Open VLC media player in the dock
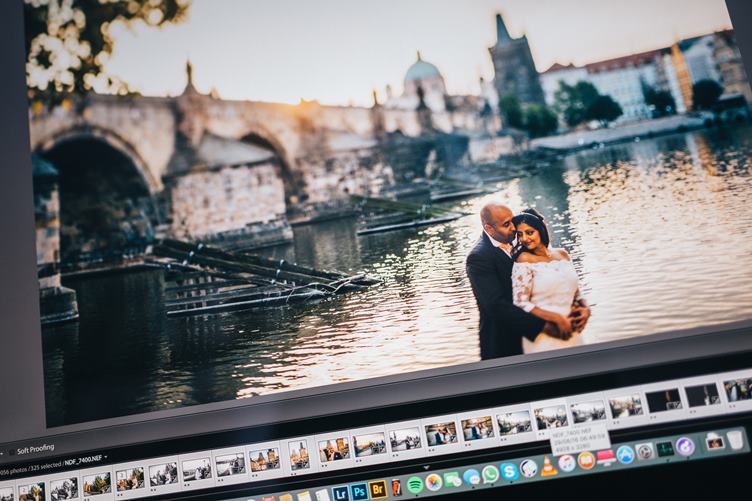Viewport: 752px width, 501px height. coord(549,466)
